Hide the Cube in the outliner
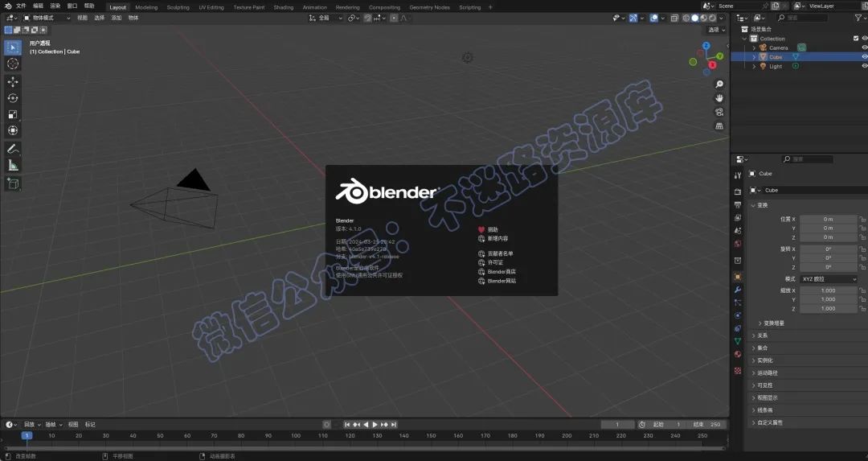This screenshot has height=461, width=868. coord(864,57)
